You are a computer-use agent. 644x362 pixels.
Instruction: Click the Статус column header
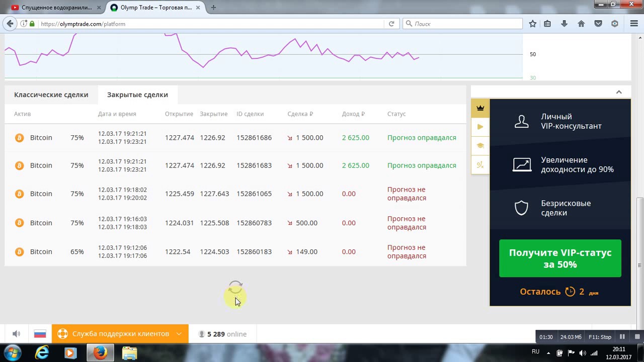(396, 114)
